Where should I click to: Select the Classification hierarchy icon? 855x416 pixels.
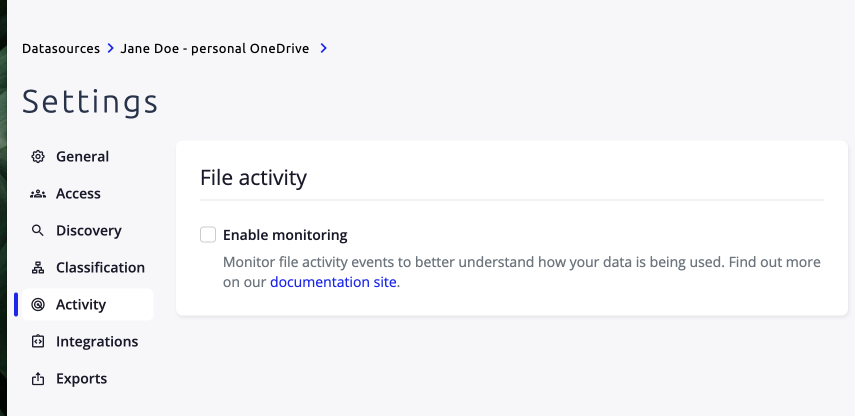coord(38,268)
